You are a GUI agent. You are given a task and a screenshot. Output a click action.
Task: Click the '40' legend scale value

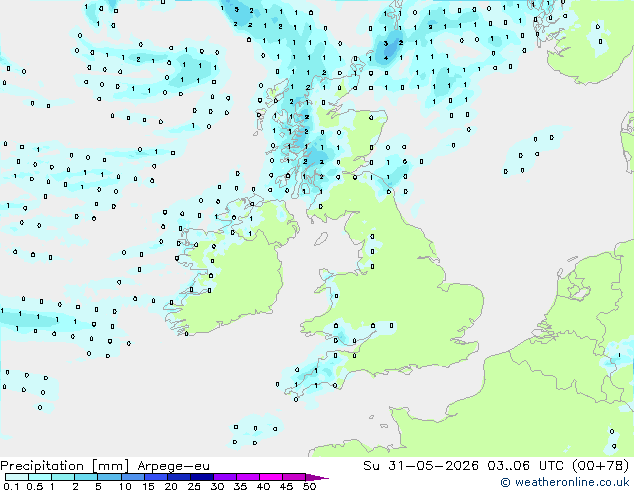coord(264,486)
